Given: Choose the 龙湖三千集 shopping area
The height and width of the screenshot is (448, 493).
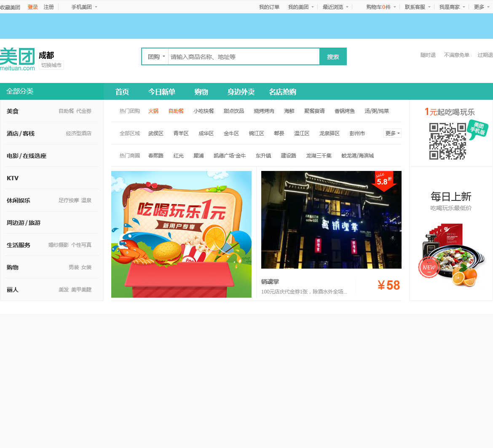Looking at the screenshot, I should click(319, 155).
